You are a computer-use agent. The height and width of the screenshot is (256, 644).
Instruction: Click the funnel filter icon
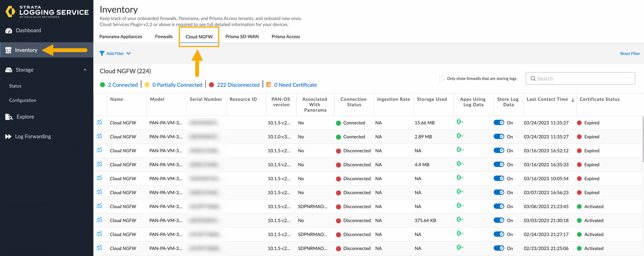(102, 54)
